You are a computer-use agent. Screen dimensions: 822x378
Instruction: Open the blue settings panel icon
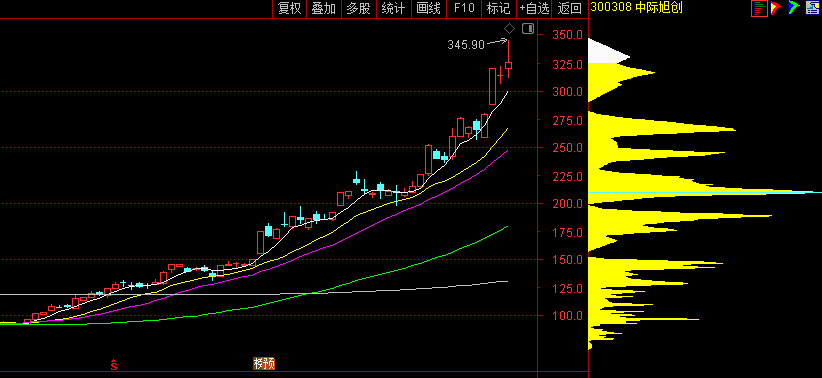pyautogui.click(x=812, y=7)
